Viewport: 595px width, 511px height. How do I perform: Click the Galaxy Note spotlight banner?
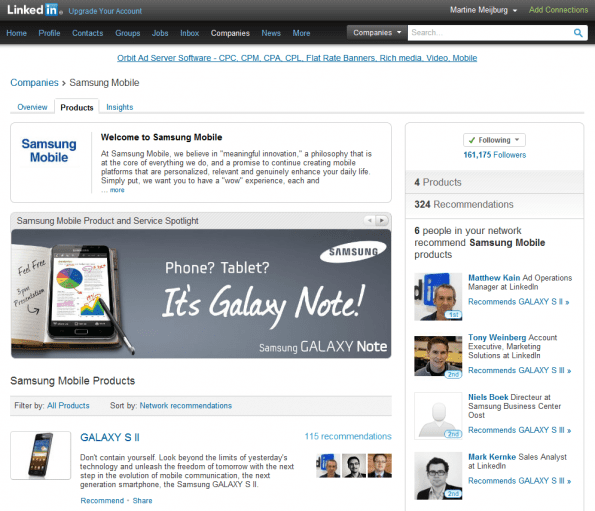(x=201, y=294)
